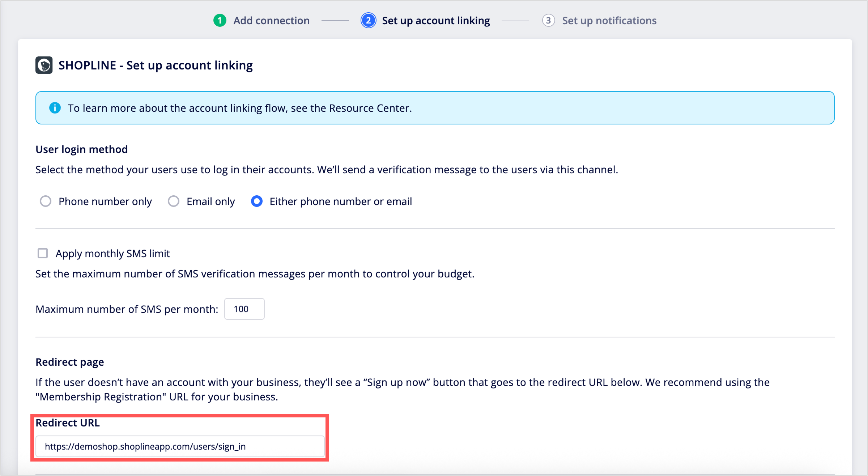The width and height of the screenshot is (868, 476).
Task: Click the User login method heading
Action: (82, 149)
